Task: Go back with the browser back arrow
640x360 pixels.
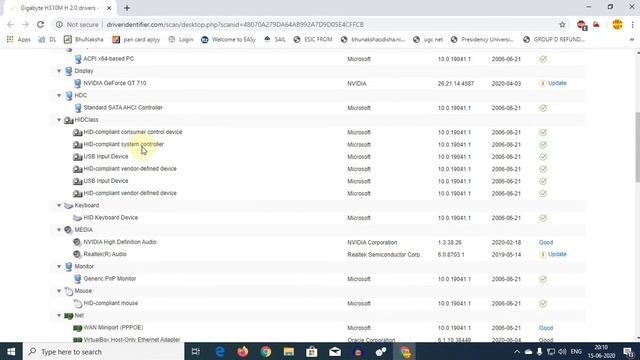Action: tap(10, 24)
